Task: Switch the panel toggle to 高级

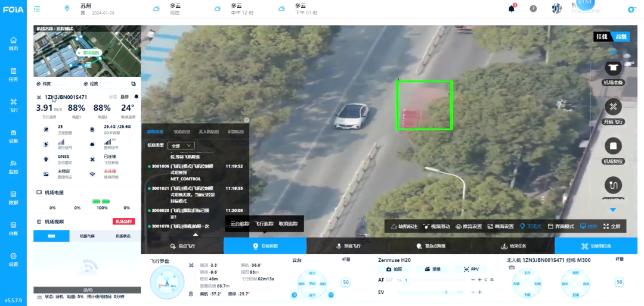Action: [621, 37]
